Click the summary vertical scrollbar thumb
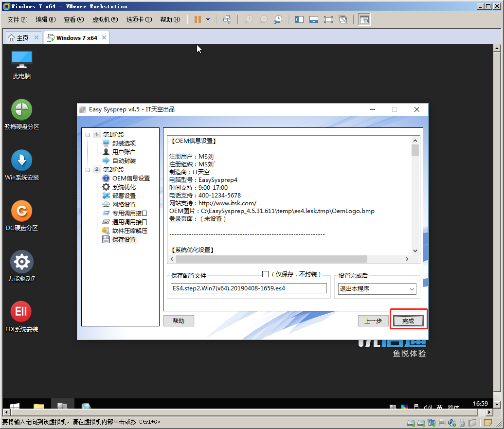 [x=415, y=150]
